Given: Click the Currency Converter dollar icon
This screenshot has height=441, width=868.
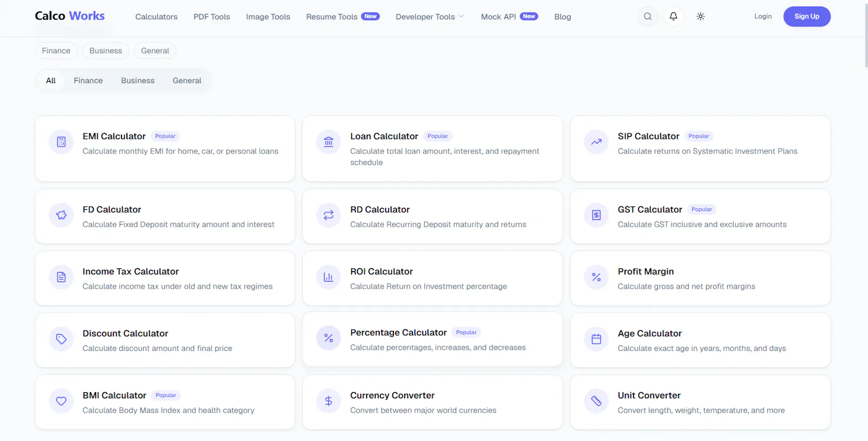Looking at the screenshot, I should click(329, 401).
